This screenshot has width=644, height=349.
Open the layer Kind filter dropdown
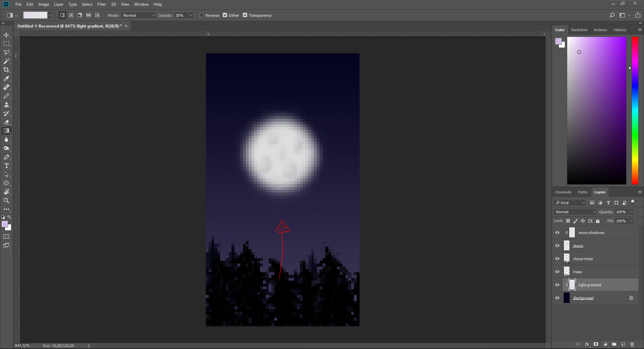coord(570,203)
